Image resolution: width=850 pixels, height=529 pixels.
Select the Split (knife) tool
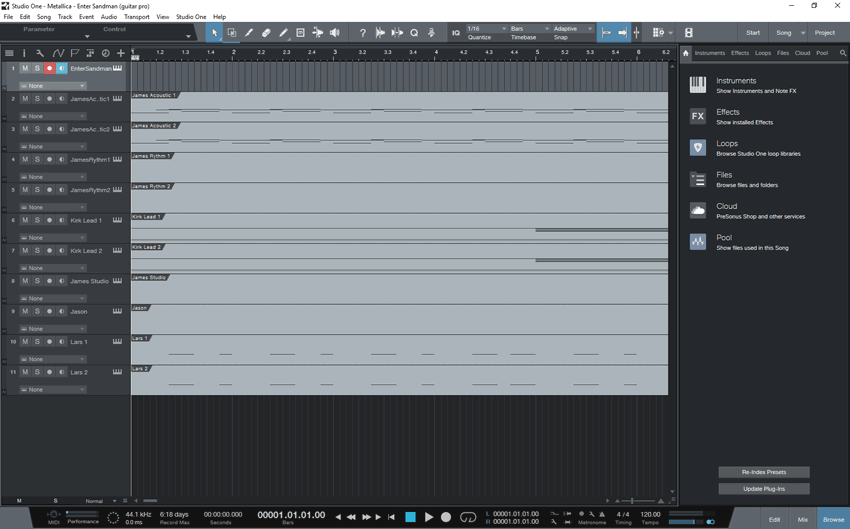[x=249, y=33]
